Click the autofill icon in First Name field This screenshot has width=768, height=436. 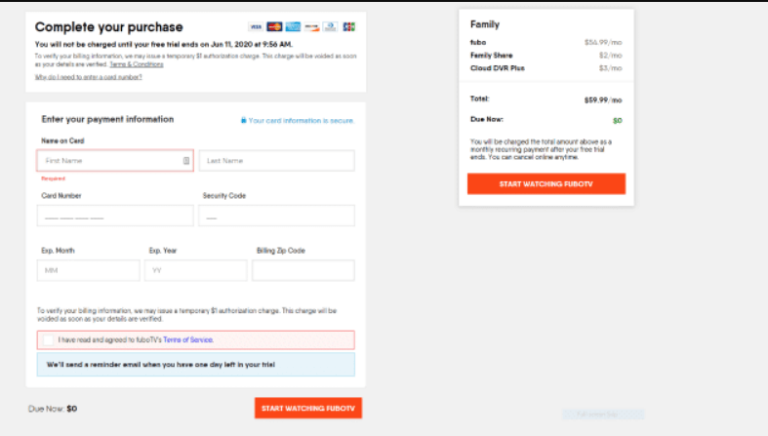(x=186, y=161)
